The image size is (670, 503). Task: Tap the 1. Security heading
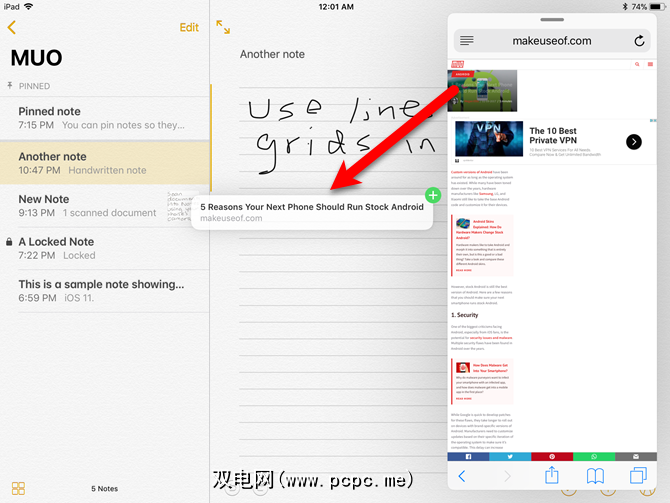[464, 315]
